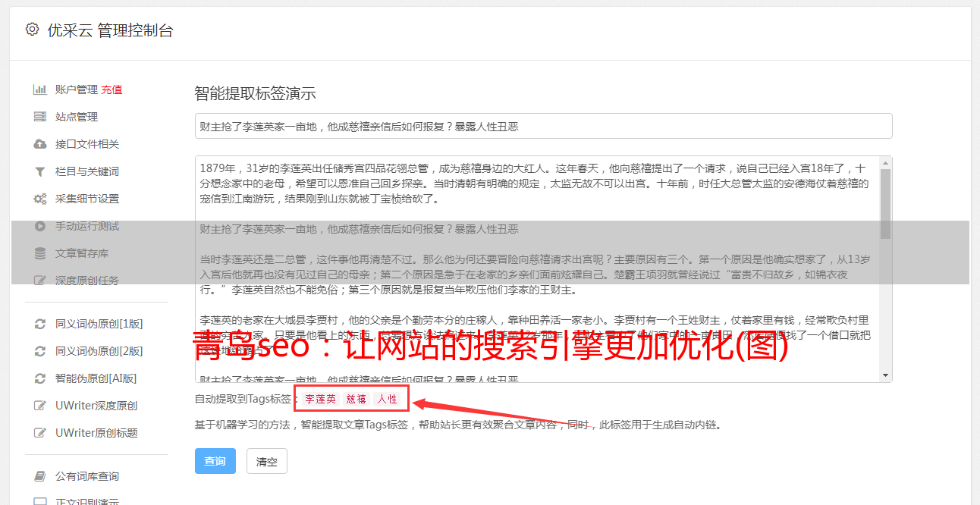Open 同义词伪原创[2版] in the sidebar
Screen dimensions: 980x505
click(x=99, y=351)
